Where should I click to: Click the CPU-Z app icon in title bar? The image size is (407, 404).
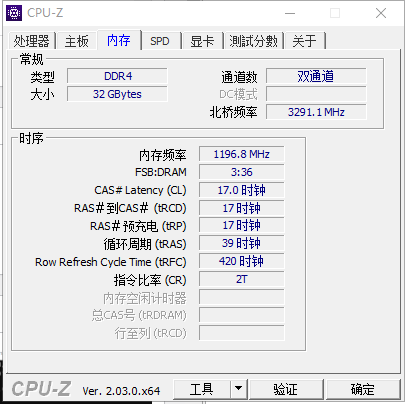(x=14, y=13)
